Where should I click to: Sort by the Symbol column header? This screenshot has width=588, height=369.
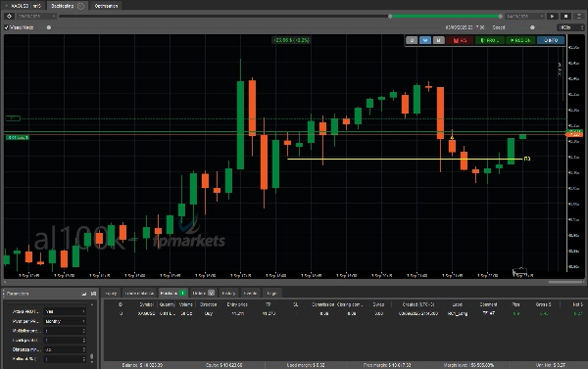click(x=147, y=304)
